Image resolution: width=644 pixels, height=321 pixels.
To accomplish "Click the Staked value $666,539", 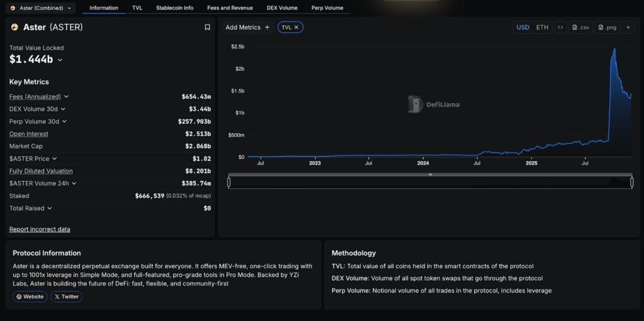I will click(150, 196).
